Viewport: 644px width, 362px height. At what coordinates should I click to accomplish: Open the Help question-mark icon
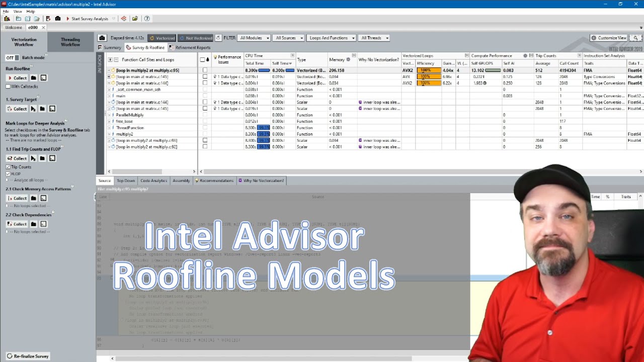(147, 19)
